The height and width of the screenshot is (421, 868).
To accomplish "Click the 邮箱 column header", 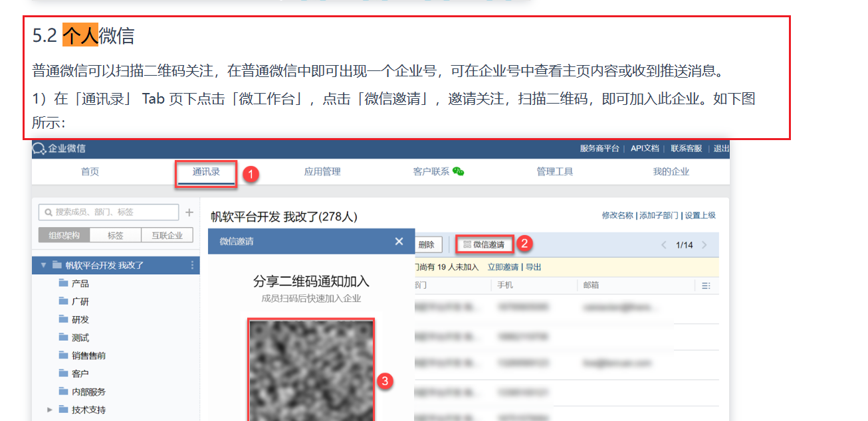I will pyautogui.click(x=590, y=285).
